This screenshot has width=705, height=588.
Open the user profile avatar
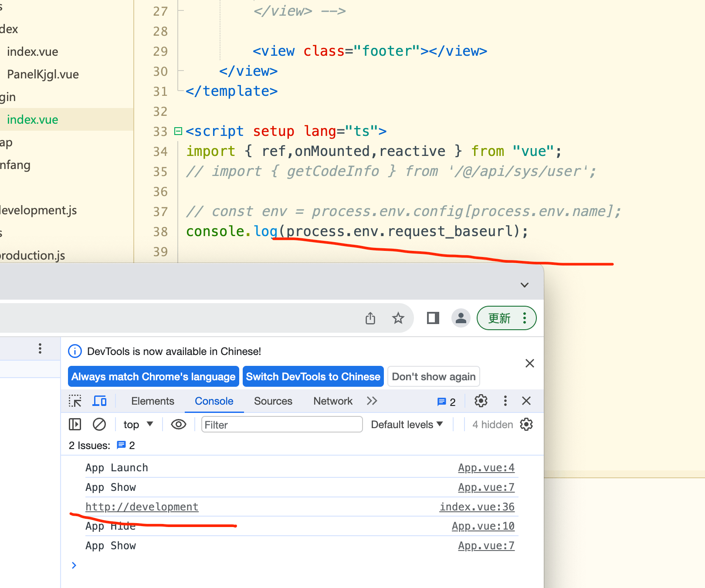coord(461,318)
